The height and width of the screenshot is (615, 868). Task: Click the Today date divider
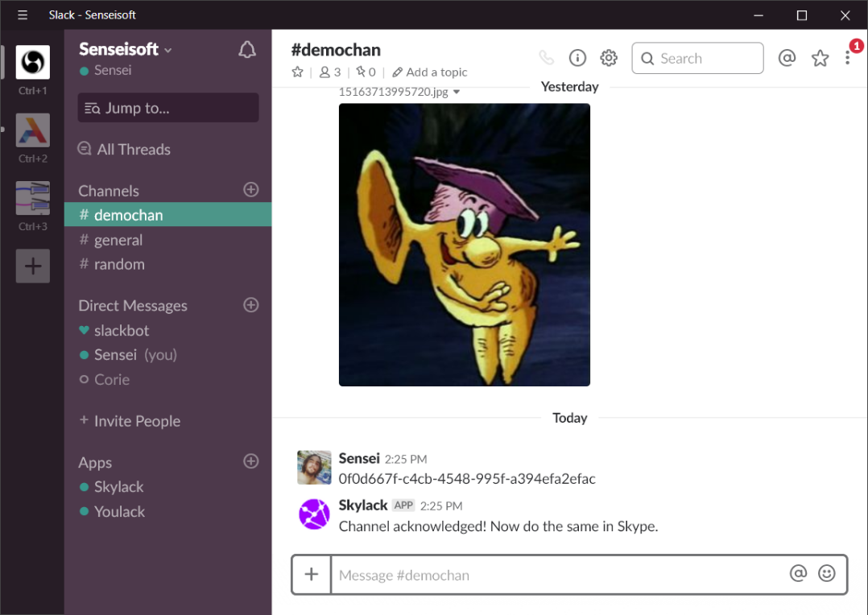click(x=569, y=418)
